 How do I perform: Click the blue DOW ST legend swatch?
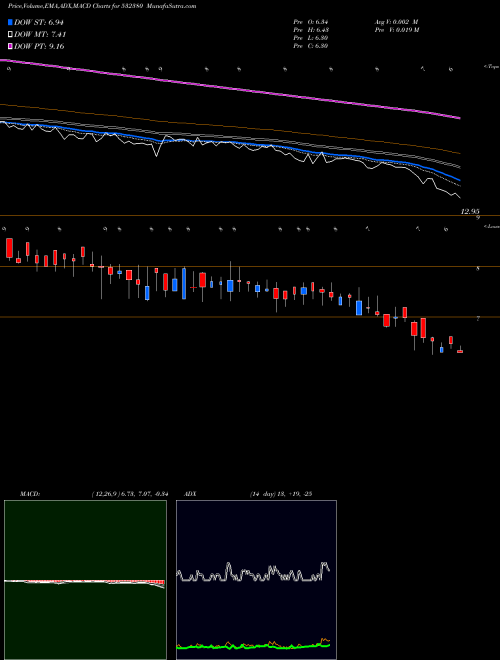pyautogui.click(x=11, y=22)
